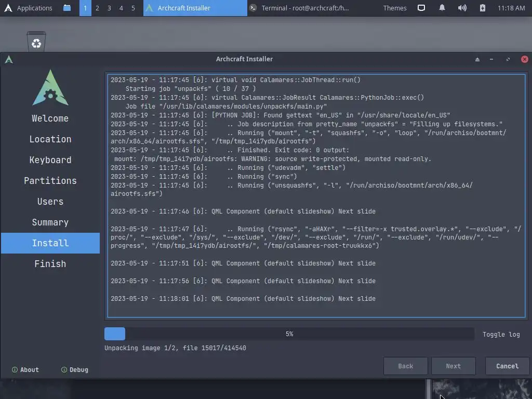Click log line 'Starting job "unpackfs" ( 10 / 37 )'

[191, 88]
